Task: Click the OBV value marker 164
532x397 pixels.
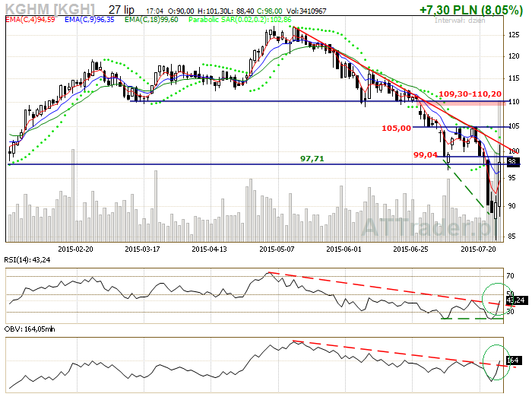Action: 513,360
